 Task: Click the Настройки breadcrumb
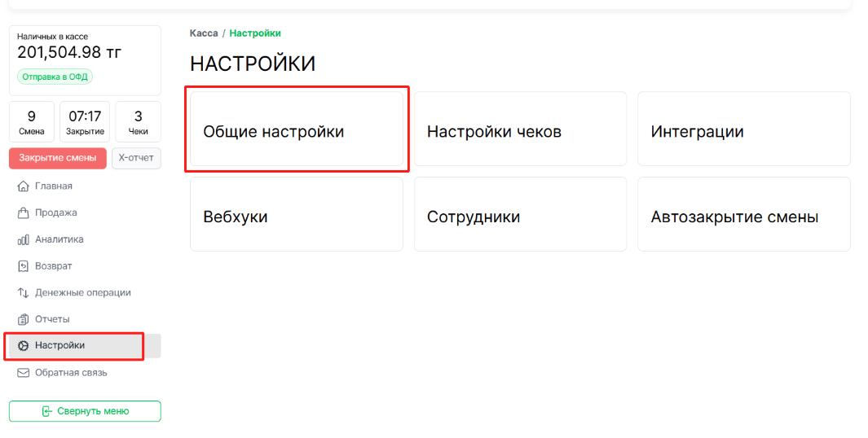[x=255, y=33]
